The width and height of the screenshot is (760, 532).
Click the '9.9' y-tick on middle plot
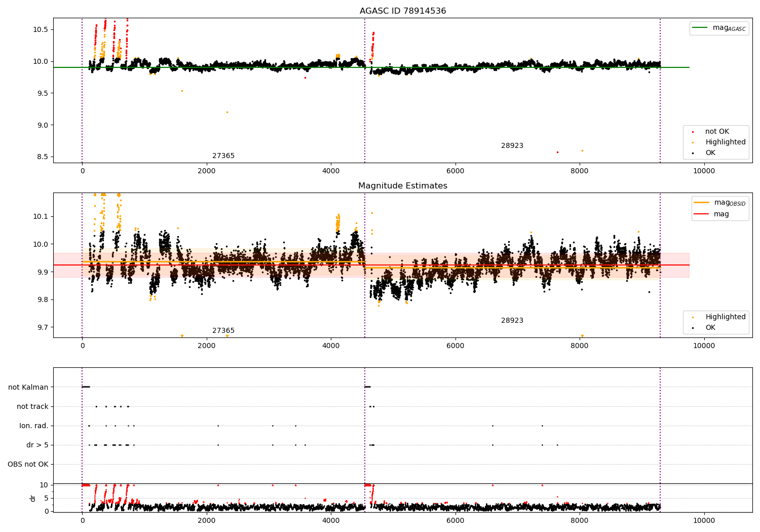click(x=42, y=272)
